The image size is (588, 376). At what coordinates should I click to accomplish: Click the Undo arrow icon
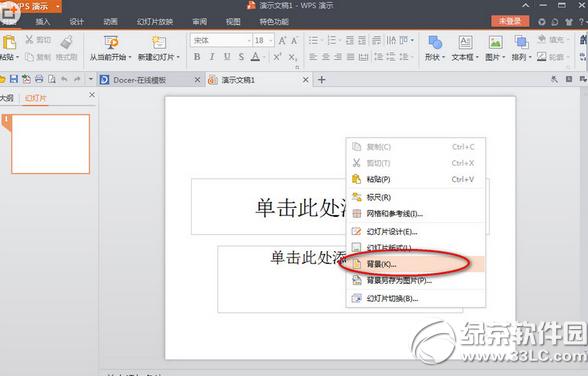click(x=64, y=79)
